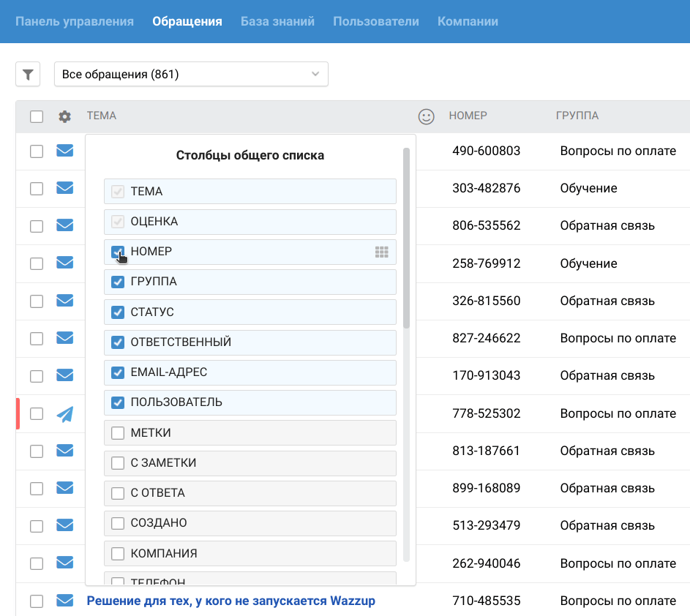The height and width of the screenshot is (616, 690).
Task: Open the Все обращения (861) dropdown
Action: pyautogui.click(x=191, y=74)
